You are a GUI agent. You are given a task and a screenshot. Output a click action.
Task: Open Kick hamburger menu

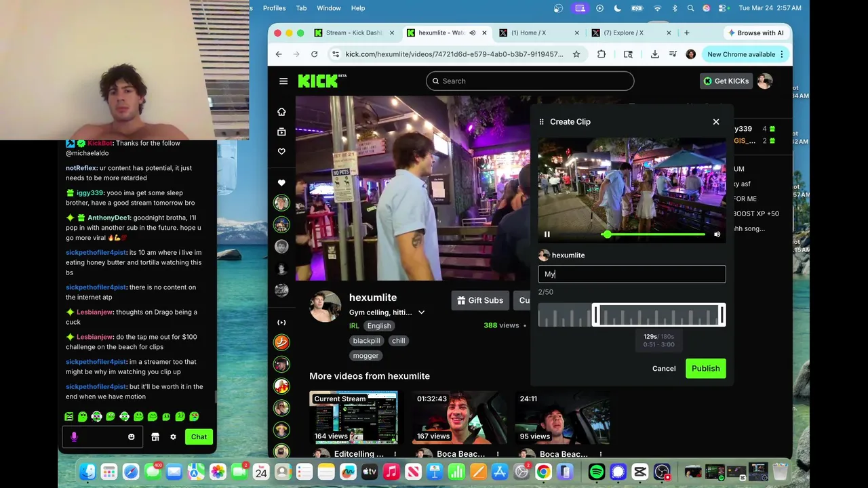(x=283, y=81)
